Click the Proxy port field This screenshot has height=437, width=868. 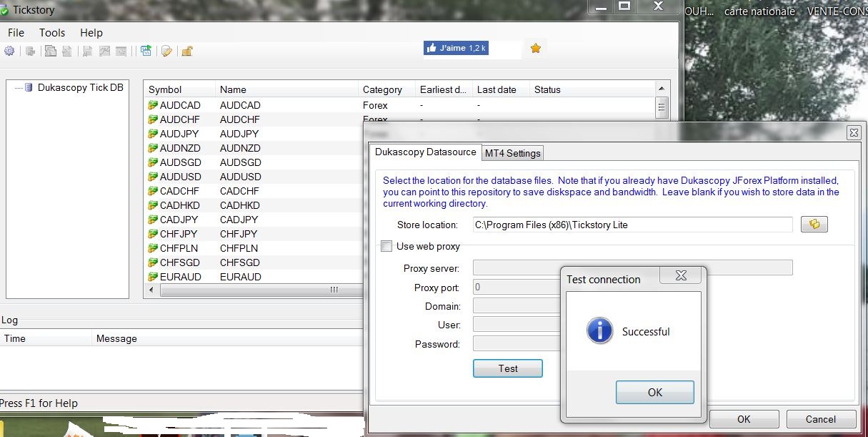pyautogui.click(x=517, y=287)
